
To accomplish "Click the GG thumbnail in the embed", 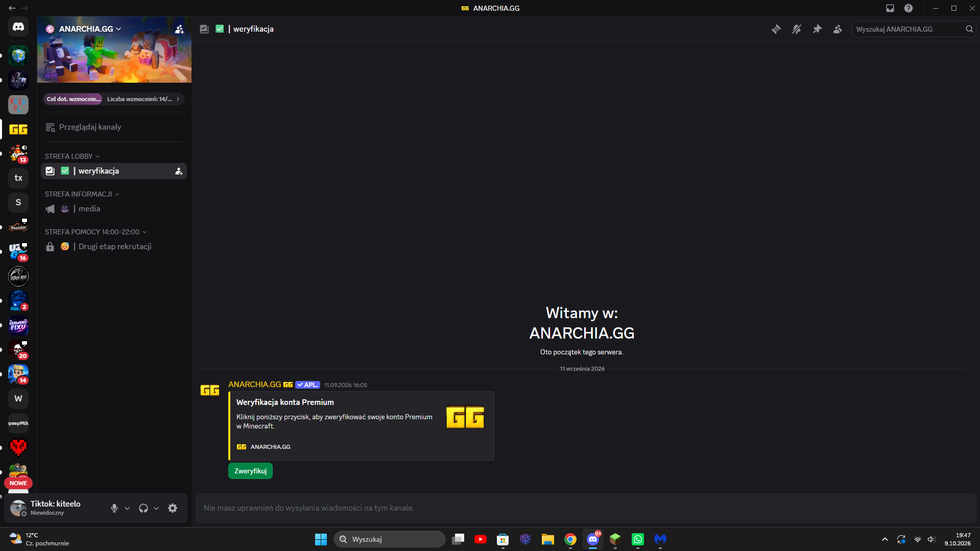I will [x=465, y=417].
